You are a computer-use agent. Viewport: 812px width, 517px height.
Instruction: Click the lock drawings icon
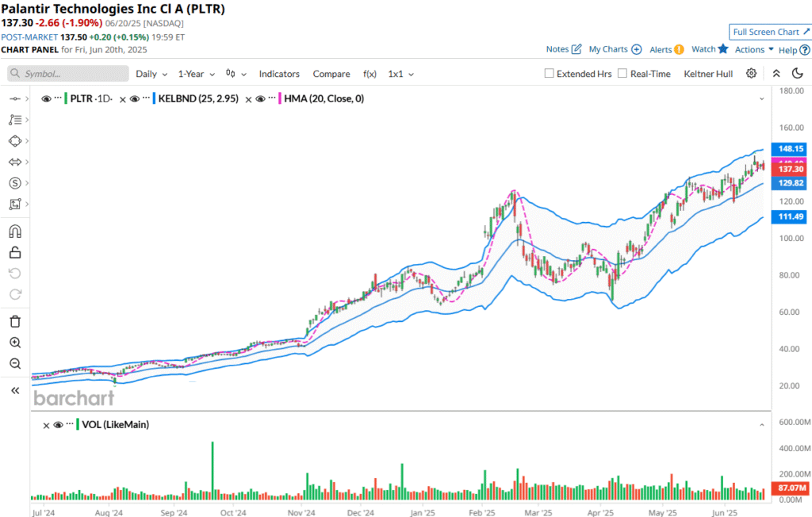[15, 253]
